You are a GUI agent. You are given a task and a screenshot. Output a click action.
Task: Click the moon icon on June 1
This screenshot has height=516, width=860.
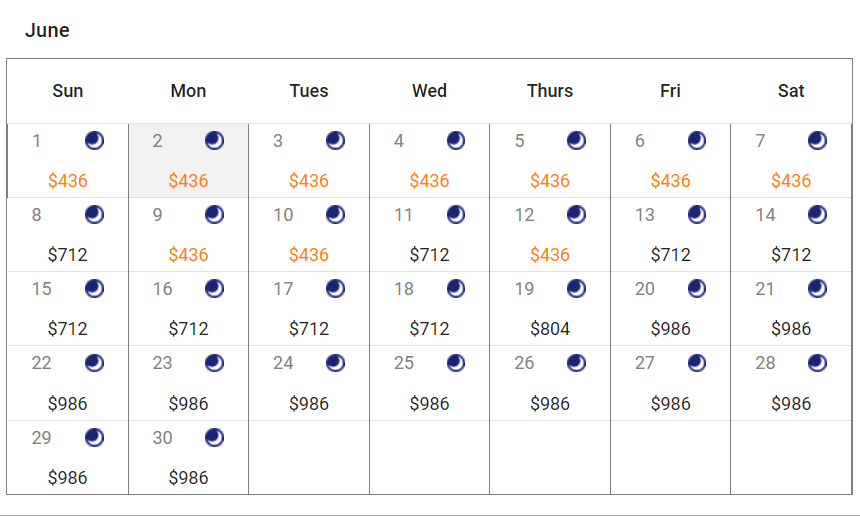coord(94,141)
